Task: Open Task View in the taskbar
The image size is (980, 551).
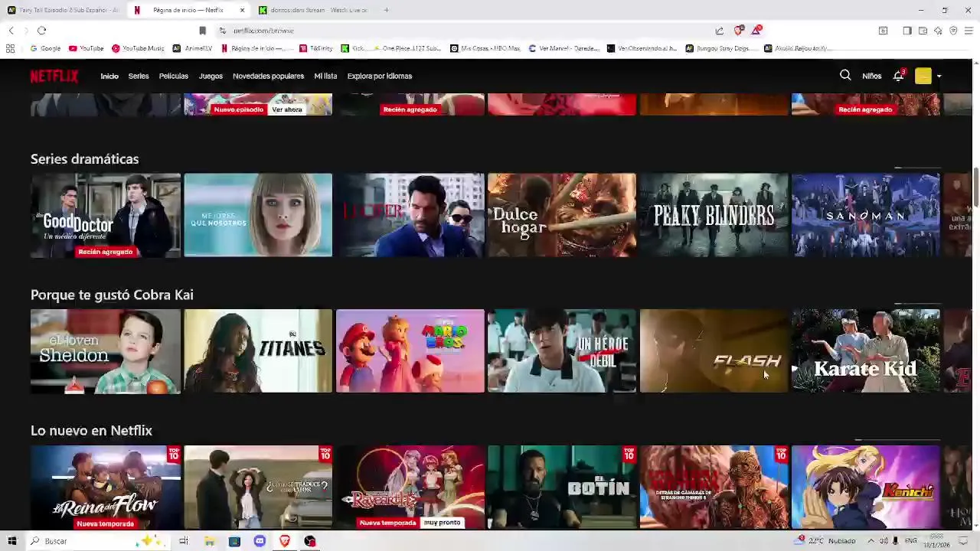Action: coord(184,541)
